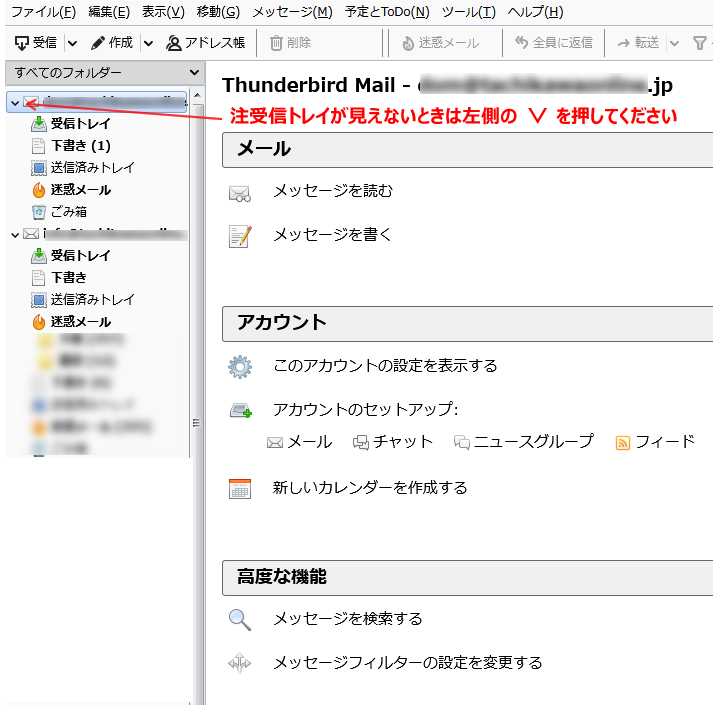Click メッセージフィルターの設定を変更する link
The image size is (713, 705).
pyautogui.click(x=407, y=663)
